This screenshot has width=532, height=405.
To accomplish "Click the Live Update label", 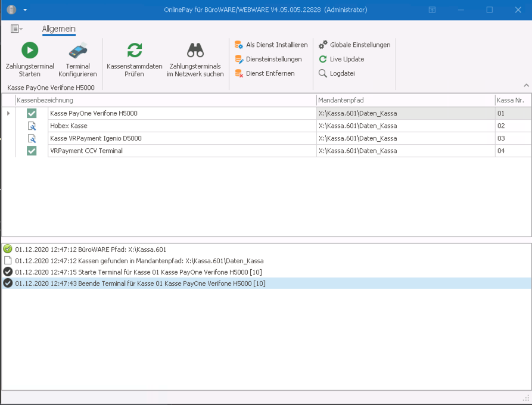I will (x=347, y=59).
